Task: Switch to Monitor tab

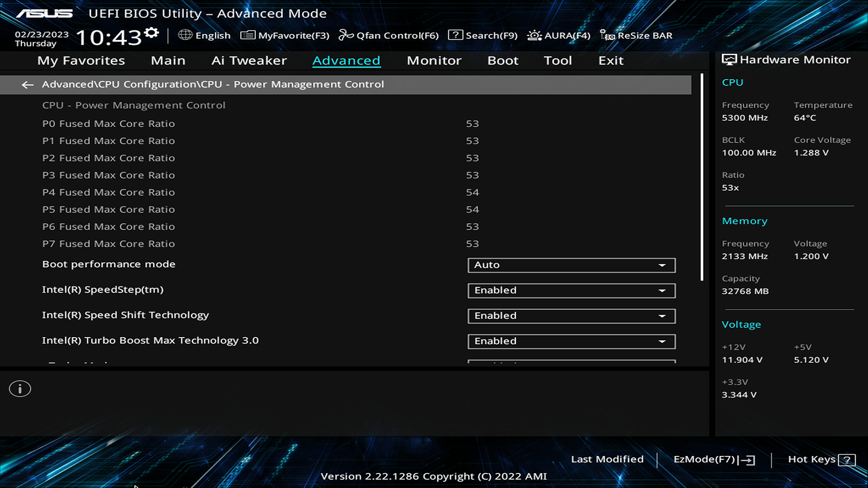Action: click(434, 61)
